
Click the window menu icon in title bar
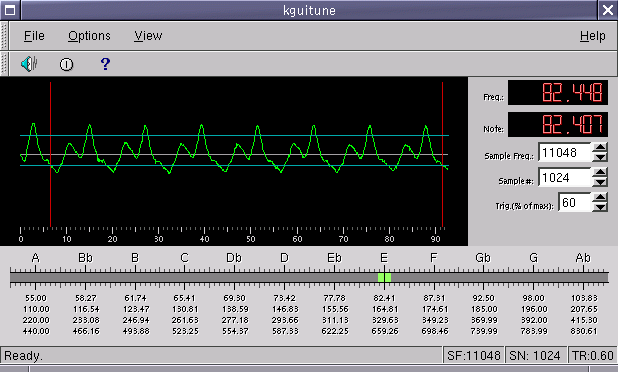coord(10,10)
